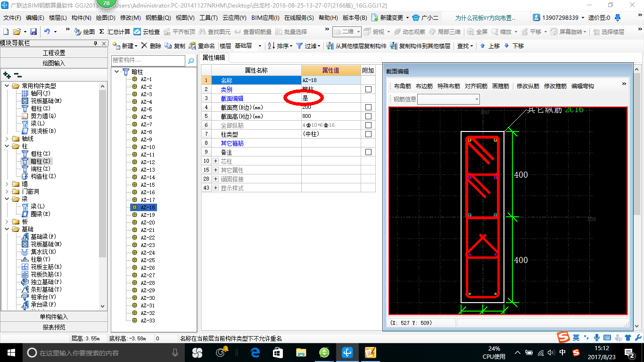Viewport: 644px width, 362px height.
Task: Tick the 附加 checkbox for 全部纵筋
Action: click(368, 125)
